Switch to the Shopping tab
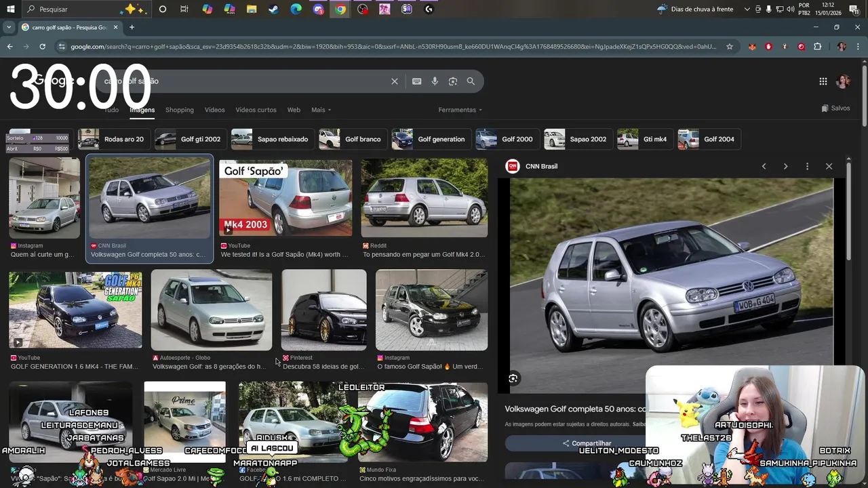 click(x=180, y=110)
